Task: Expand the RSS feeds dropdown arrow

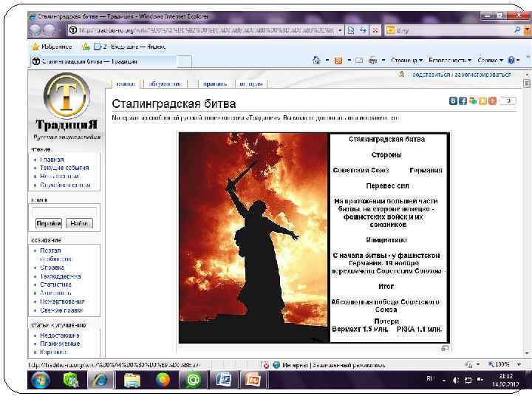Action: pyautogui.click(x=349, y=61)
